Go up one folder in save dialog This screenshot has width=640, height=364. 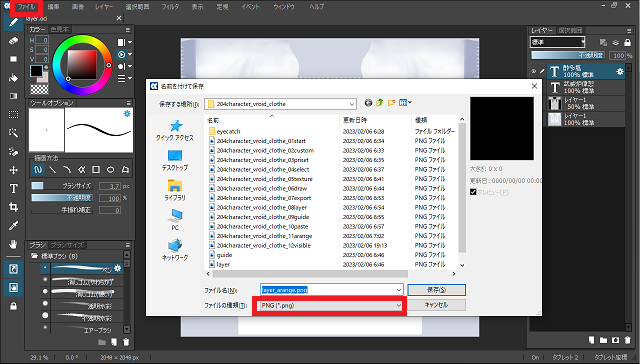(380, 103)
